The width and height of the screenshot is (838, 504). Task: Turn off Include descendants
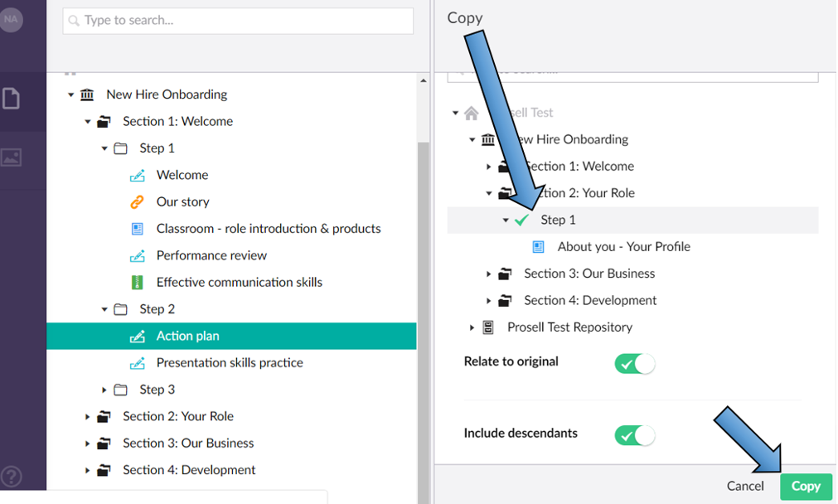click(x=634, y=435)
